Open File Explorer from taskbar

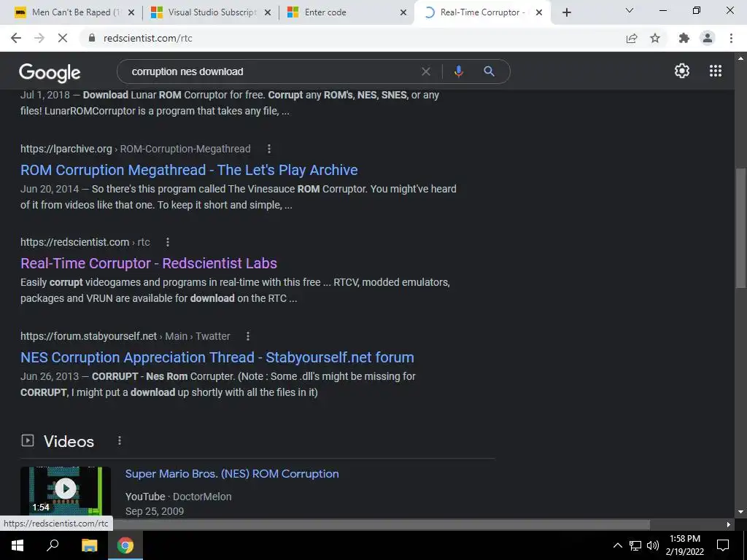tap(89, 545)
